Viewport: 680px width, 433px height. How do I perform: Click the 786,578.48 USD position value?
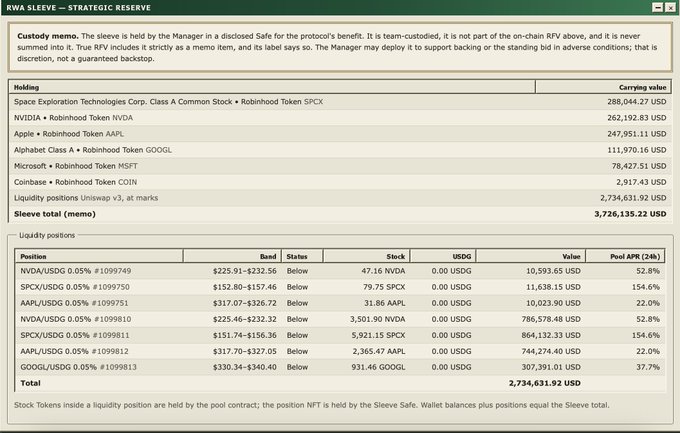click(551, 319)
